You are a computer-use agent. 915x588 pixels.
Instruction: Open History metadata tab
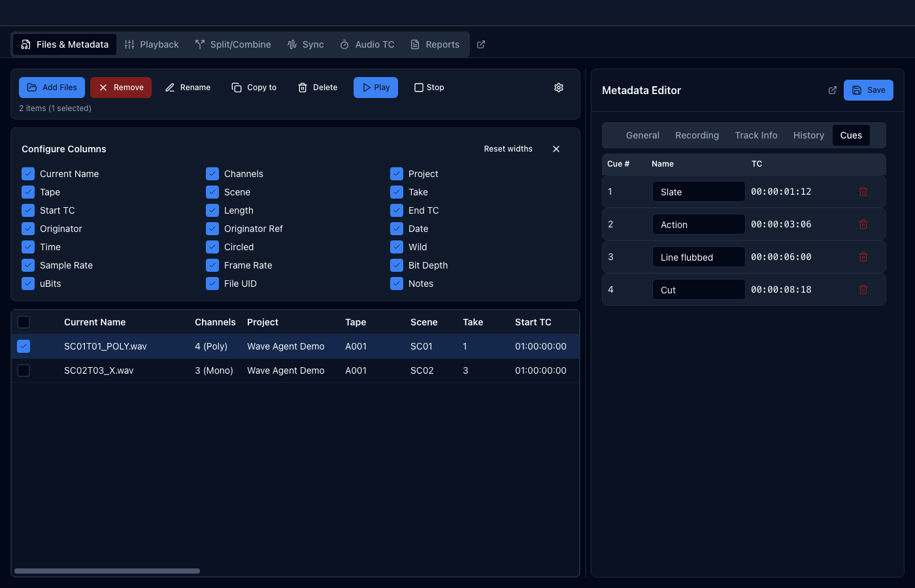click(x=808, y=135)
